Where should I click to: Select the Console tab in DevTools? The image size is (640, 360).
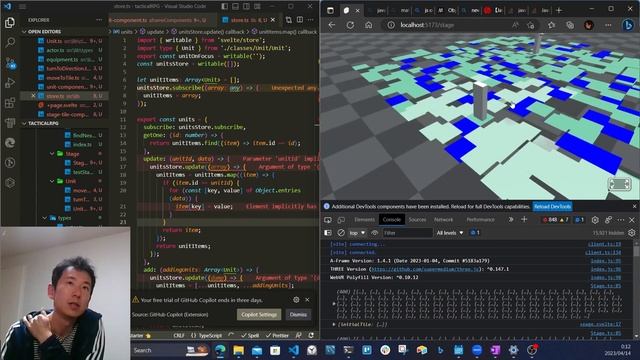pos(391,220)
